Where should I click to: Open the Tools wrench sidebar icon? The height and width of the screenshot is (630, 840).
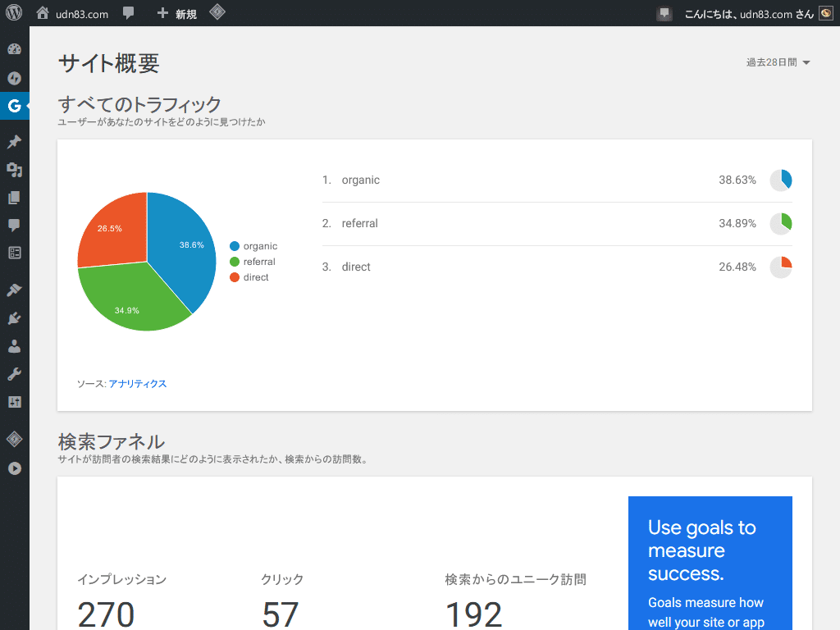[x=15, y=374]
